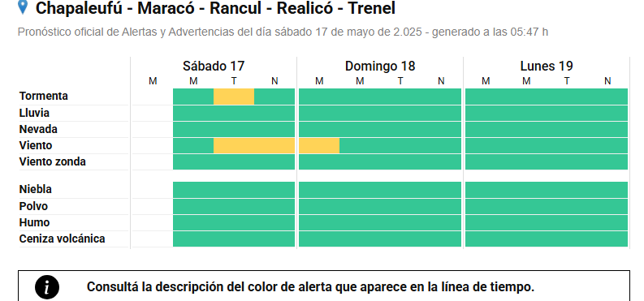The width and height of the screenshot is (644, 301).
Task: Select the Ceniza volcánica row label
Action: tap(62, 239)
